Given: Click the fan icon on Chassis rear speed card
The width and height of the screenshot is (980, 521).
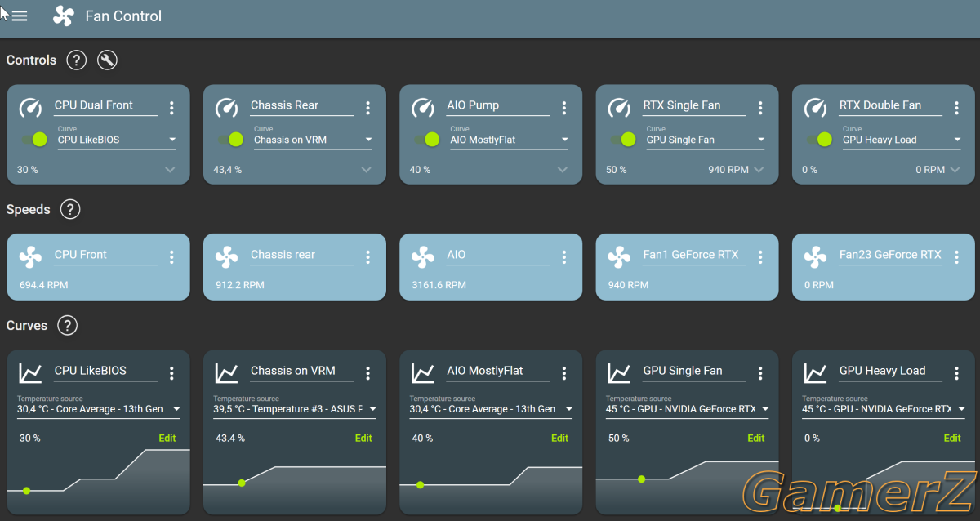Looking at the screenshot, I should [x=226, y=257].
